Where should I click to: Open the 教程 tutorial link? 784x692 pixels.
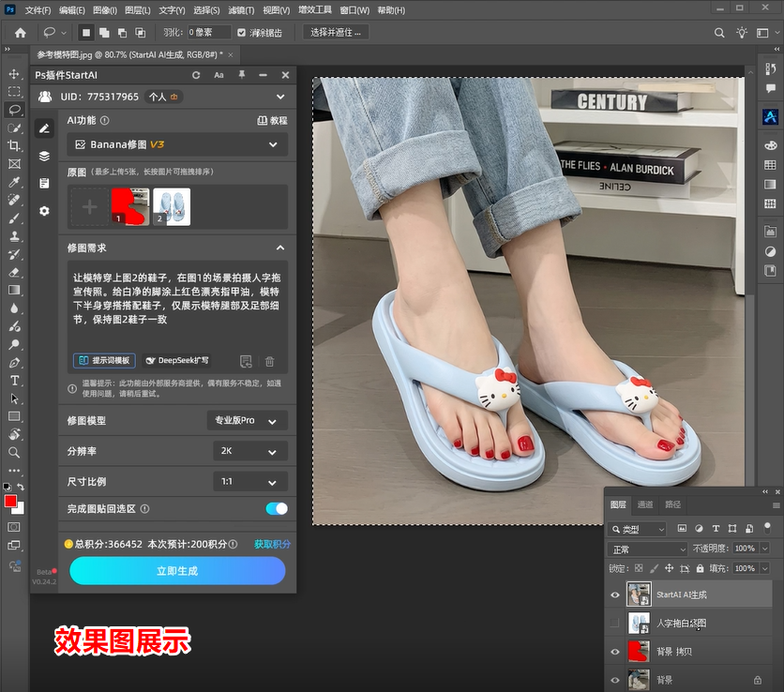tap(273, 121)
